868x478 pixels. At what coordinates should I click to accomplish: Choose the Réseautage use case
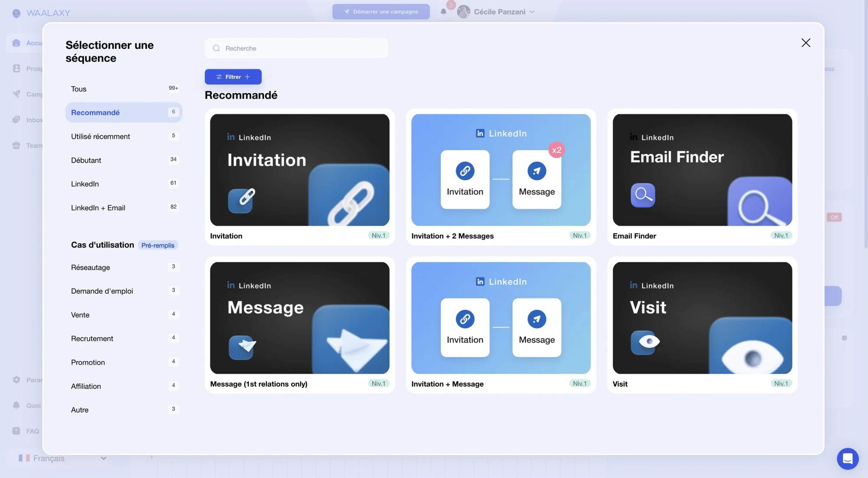(124, 267)
